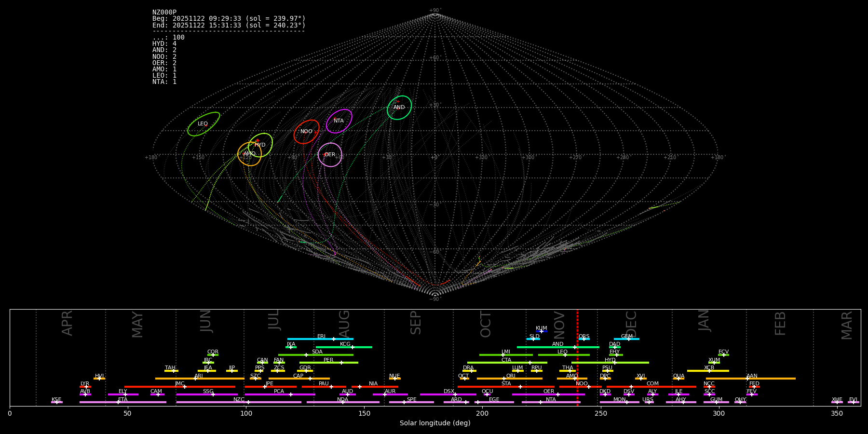Click the 'HYD: 4' count in header list
Image resolution: width=868 pixels, height=434 pixels.
point(164,44)
